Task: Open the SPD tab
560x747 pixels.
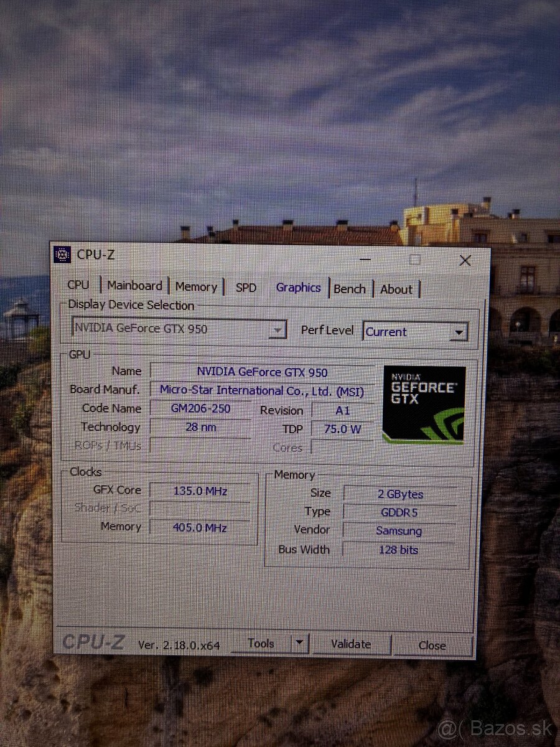Action: pos(246,287)
